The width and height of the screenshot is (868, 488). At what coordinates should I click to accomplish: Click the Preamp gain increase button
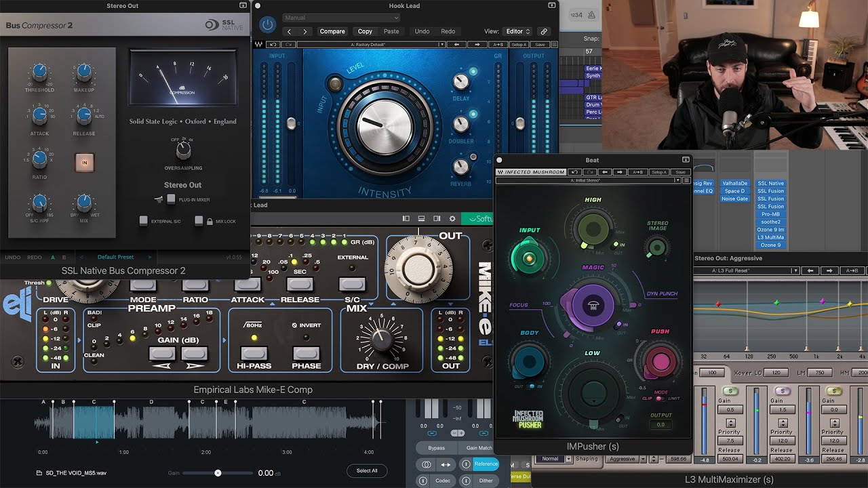coord(194,353)
